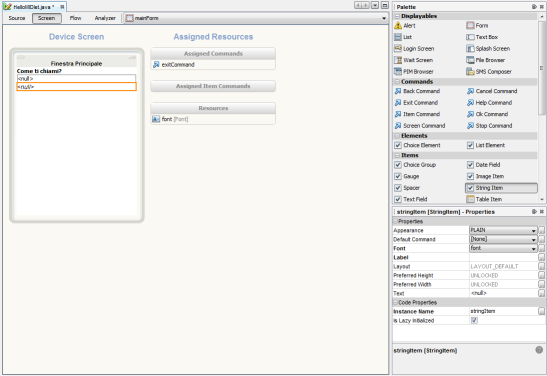Open the Default Command dropdown
The image size is (547, 376).
pos(533,239)
